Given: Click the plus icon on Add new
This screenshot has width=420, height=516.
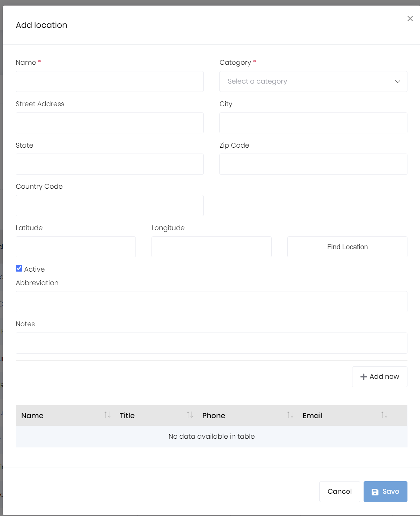Looking at the screenshot, I should click(364, 377).
